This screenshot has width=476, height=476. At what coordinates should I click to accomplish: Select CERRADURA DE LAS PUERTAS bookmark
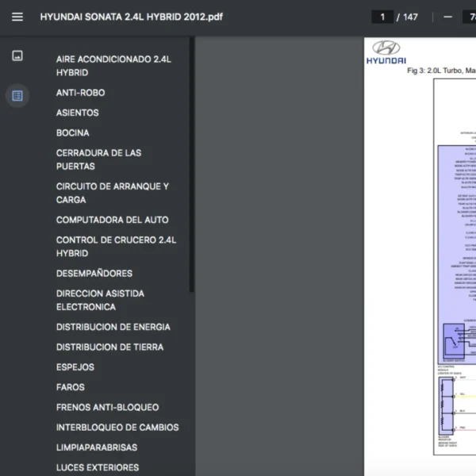point(98,159)
